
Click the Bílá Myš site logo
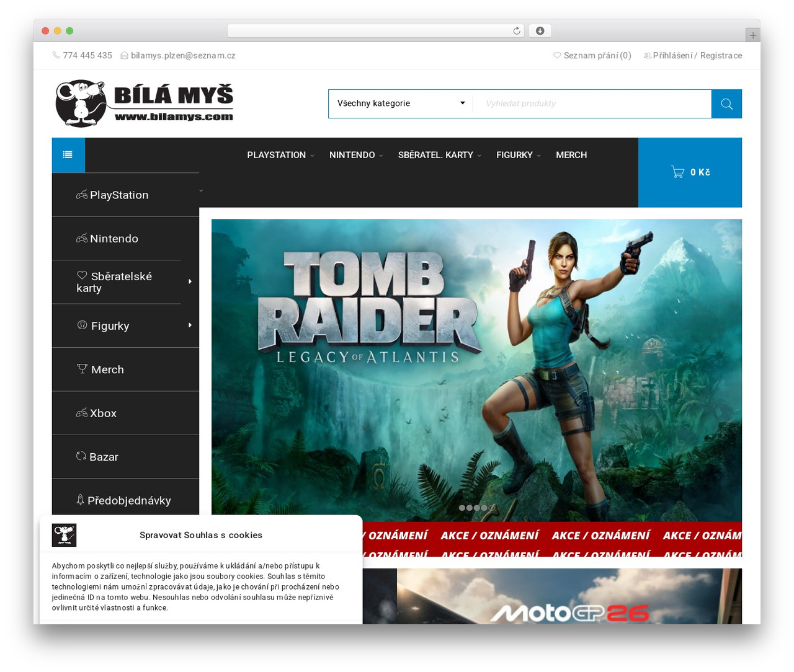[x=145, y=103]
